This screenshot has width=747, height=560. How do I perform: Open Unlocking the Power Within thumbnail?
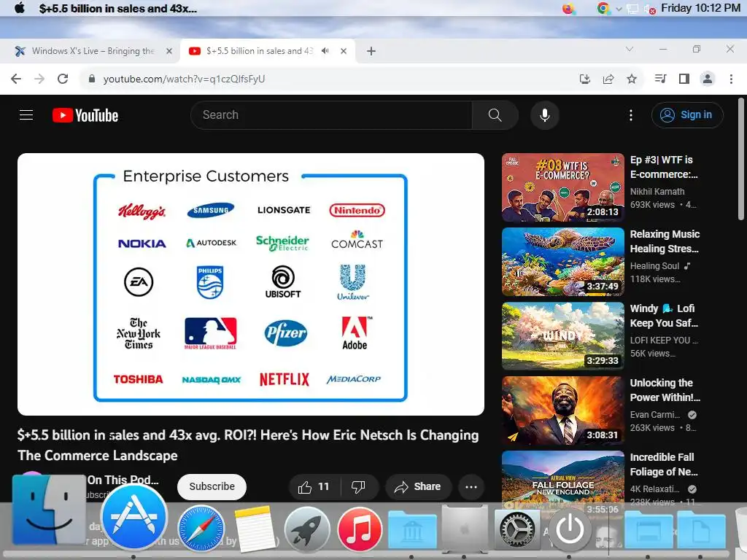563,411
